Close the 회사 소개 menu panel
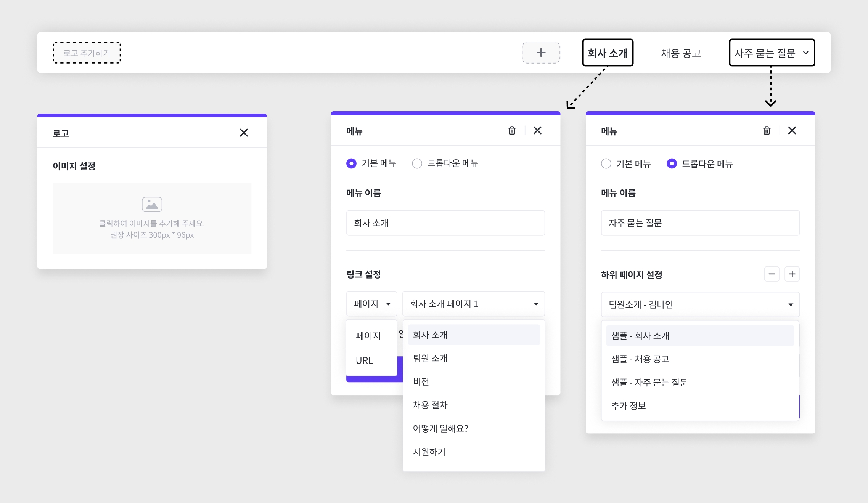Viewport: 868px width, 503px height. pyautogui.click(x=537, y=131)
